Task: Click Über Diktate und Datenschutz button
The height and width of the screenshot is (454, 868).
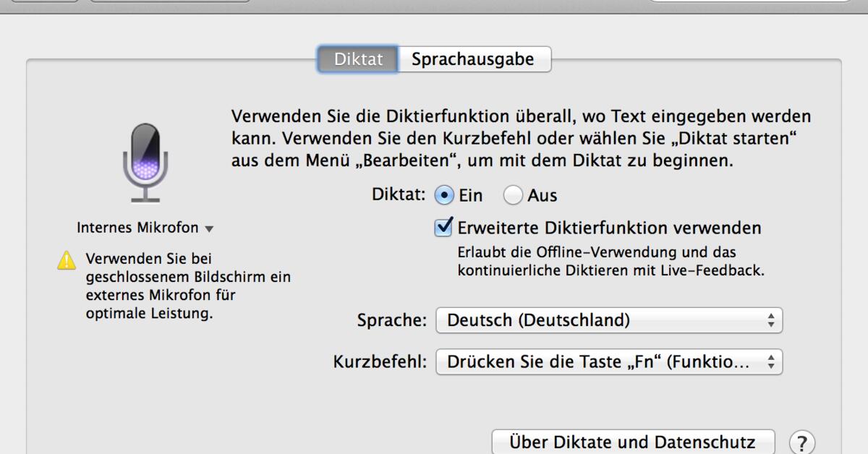Action: click(x=633, y=442)
